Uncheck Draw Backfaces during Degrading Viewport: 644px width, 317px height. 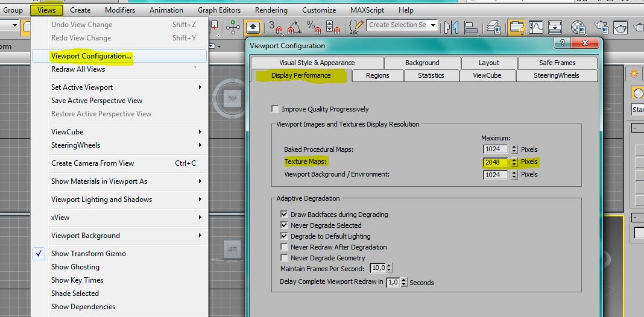click(x=285, y=215)
